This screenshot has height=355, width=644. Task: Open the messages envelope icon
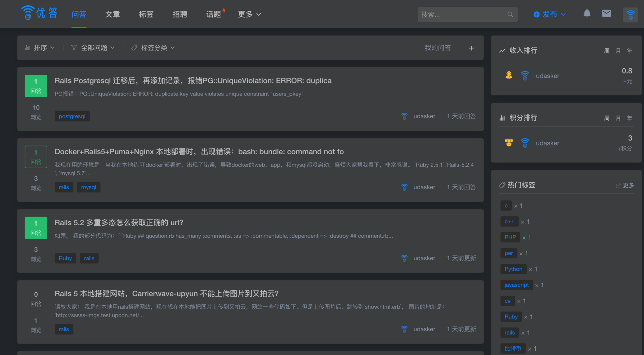pos(606,13)
